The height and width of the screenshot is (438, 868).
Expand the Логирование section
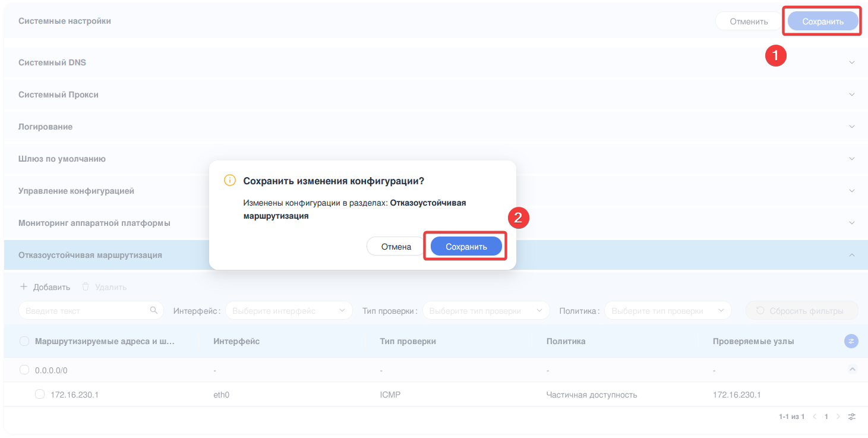click(x=851, y=127)
